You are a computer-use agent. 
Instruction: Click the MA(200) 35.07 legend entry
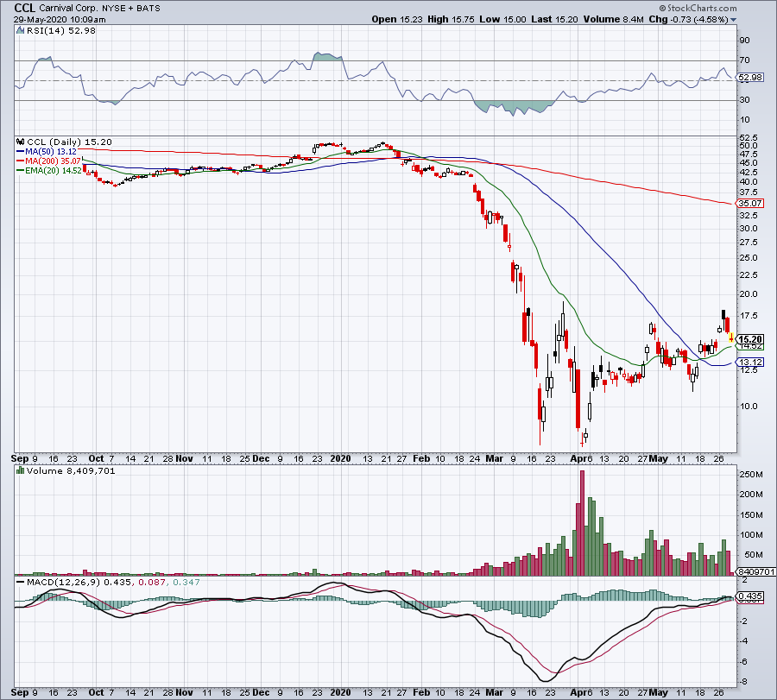49,161
